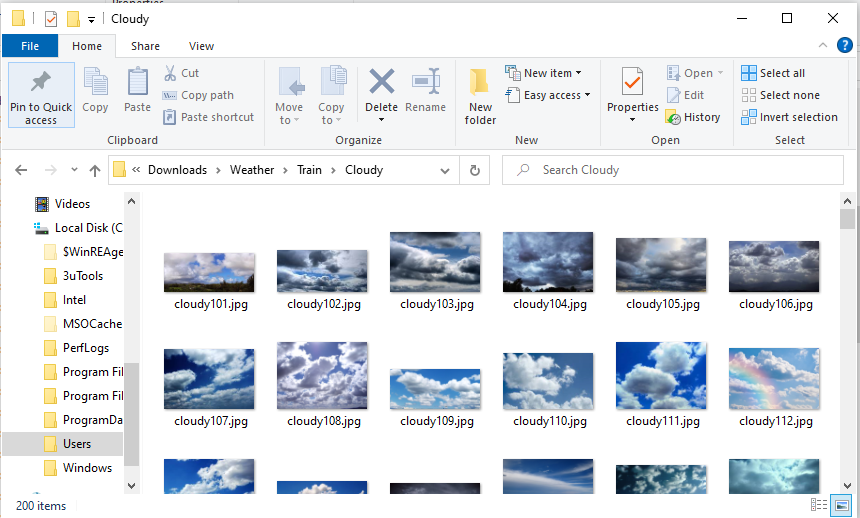
Task: Switch to details list view
Action: pyautogui.click(x=819, y=505)
